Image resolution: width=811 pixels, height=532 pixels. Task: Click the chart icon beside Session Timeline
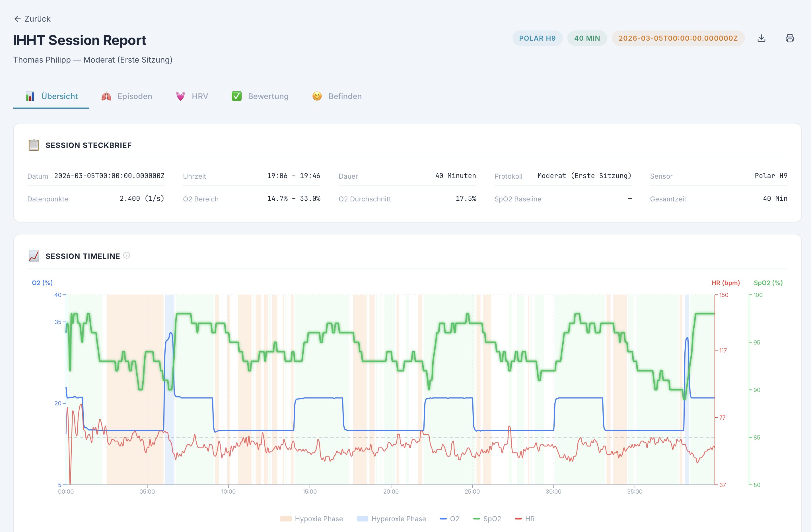[x=34, y=256]
